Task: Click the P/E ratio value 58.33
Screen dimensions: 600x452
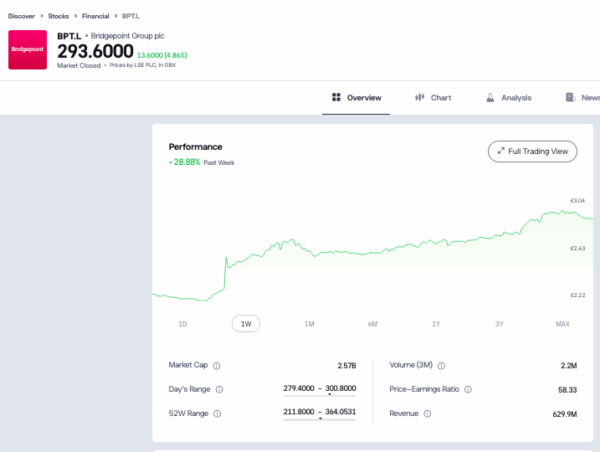Action: tap(567, 390)
